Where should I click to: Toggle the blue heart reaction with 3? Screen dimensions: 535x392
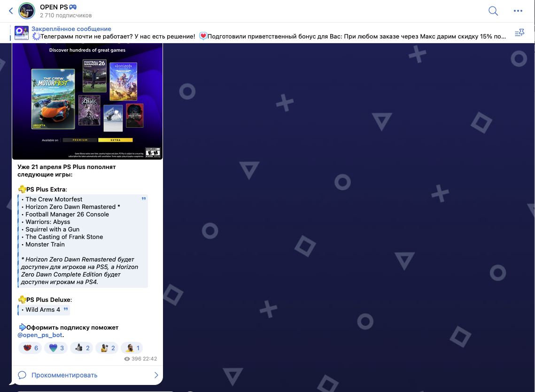pos(56,348)
